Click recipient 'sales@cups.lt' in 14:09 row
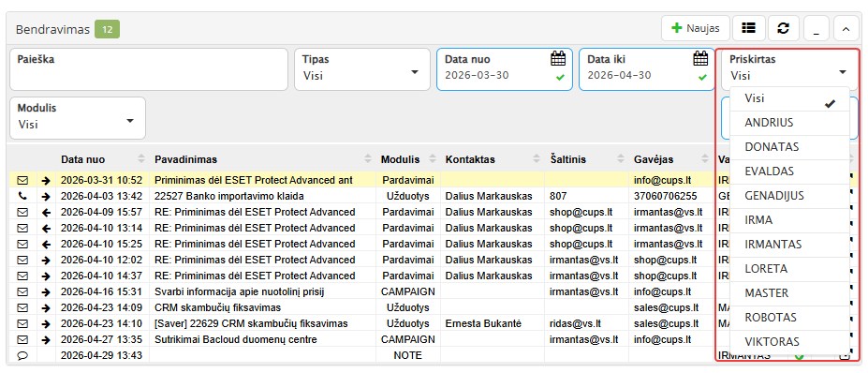 pos(666,307)
